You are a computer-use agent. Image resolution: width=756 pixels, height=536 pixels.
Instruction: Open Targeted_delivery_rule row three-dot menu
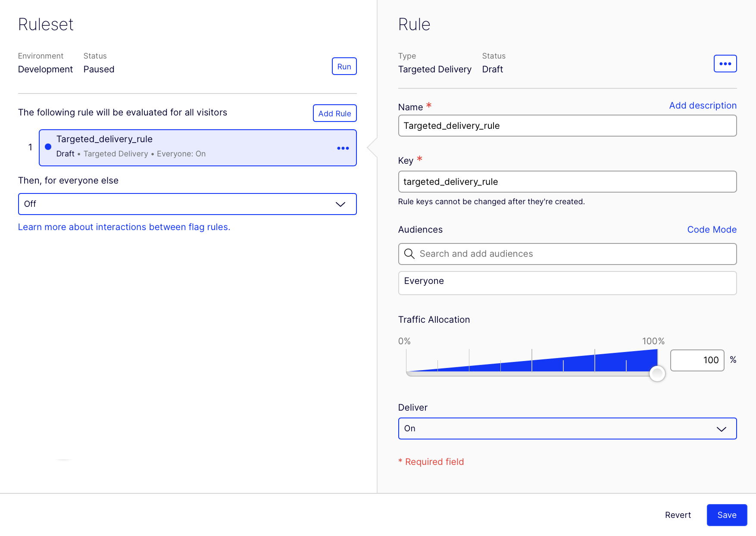343,148
